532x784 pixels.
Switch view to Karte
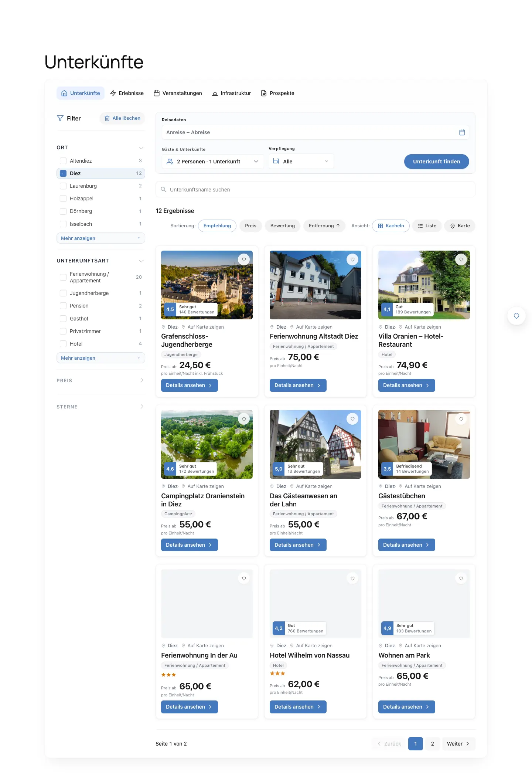pyautogui.click(x=460, y=226)
